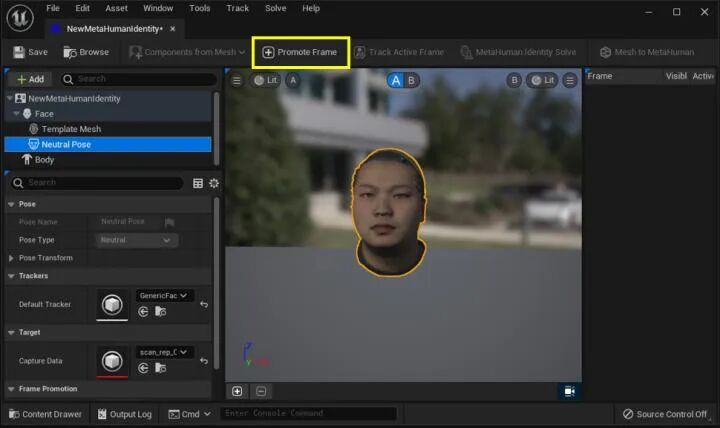Use selected asset for Default Tracker
The width and height of the screenshot is (720, 428).
[143, 312]
